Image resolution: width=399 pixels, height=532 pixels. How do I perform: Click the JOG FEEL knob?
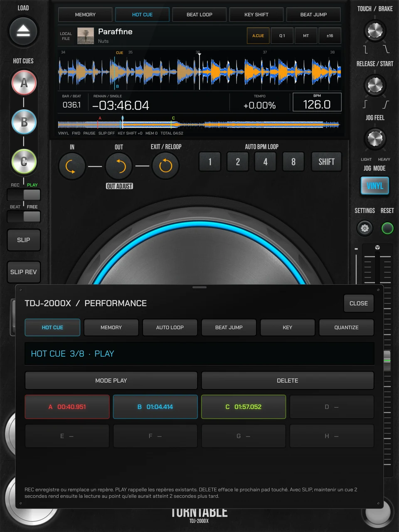[375, 139]
